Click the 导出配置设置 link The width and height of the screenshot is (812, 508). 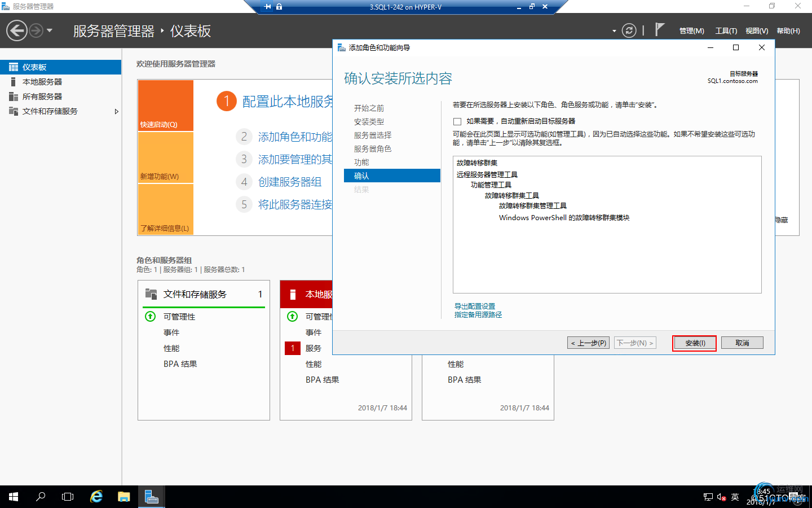coord(475,306)
